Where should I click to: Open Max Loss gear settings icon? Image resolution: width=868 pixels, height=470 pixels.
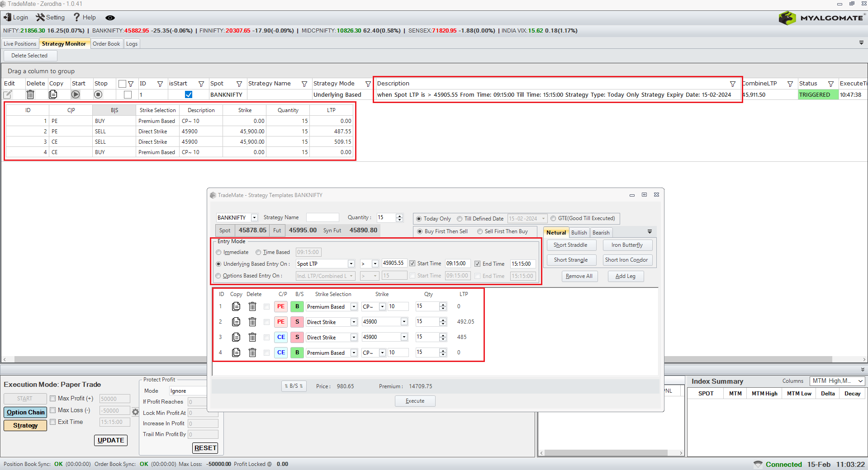(135, 412)
